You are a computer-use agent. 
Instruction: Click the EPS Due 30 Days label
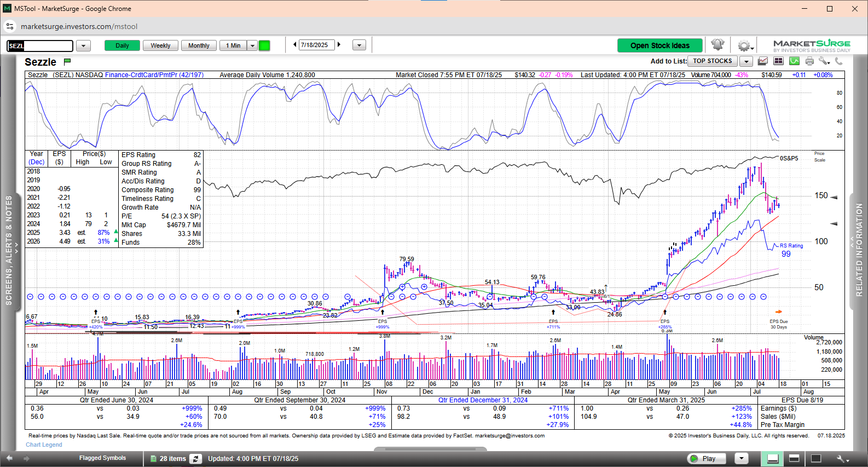tap(779, 324)
